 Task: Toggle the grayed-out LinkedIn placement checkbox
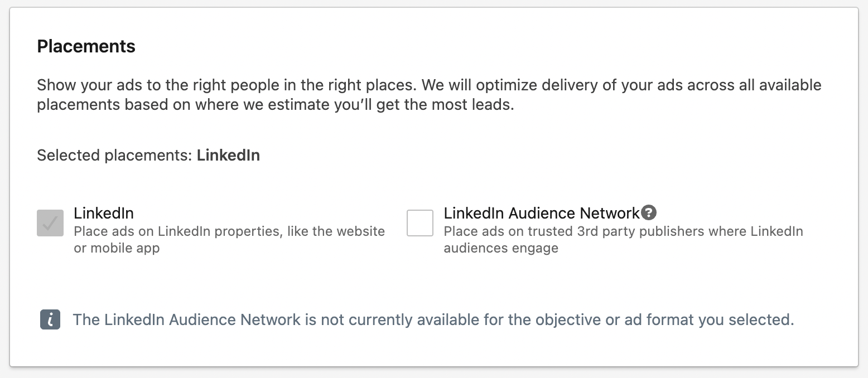(50, 223)
